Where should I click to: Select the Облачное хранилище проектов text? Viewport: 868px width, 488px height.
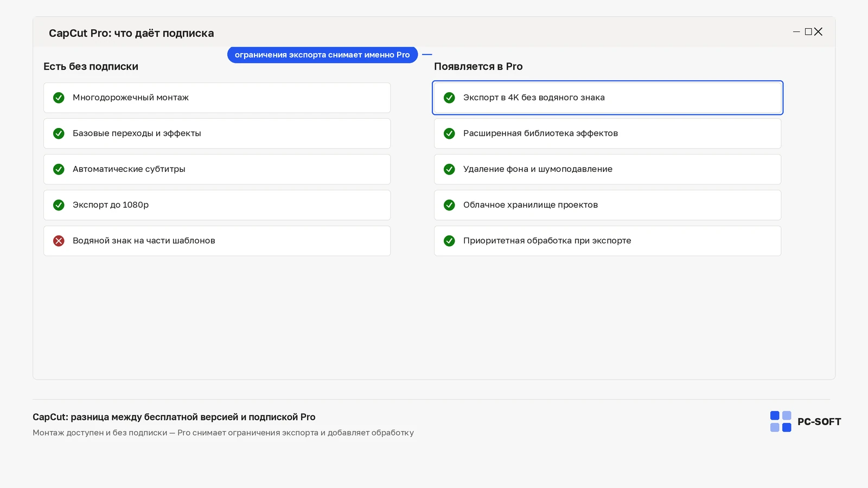click(531, 205)
